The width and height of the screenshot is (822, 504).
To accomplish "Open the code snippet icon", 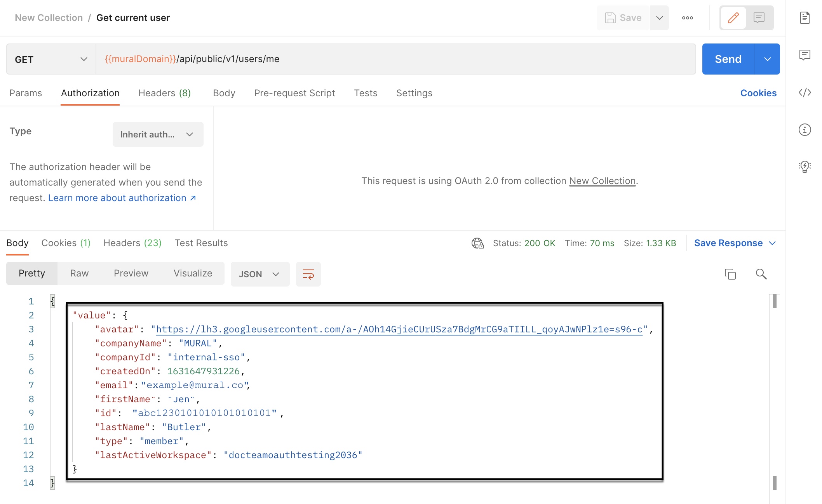I will tap(805, 92).
